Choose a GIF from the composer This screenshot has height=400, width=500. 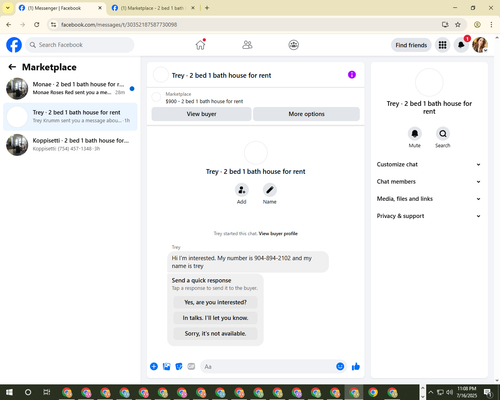click(191, 366)
